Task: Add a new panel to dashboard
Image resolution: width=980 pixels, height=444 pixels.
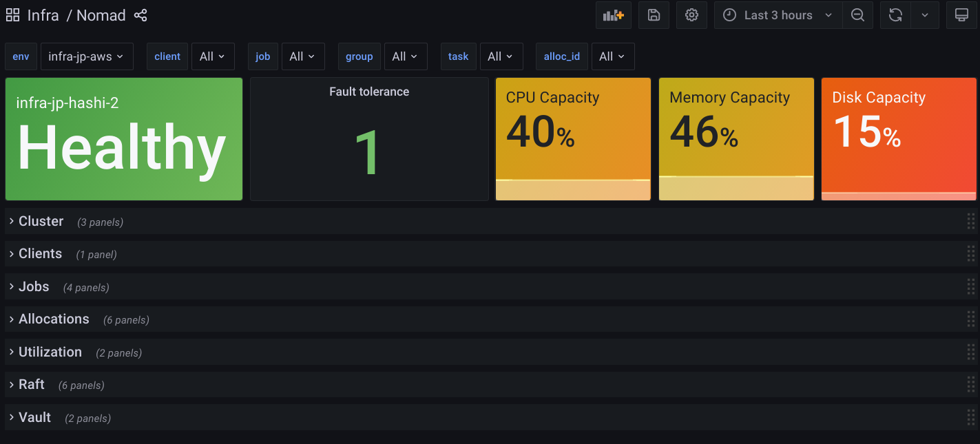Action: tap(613, 15)
